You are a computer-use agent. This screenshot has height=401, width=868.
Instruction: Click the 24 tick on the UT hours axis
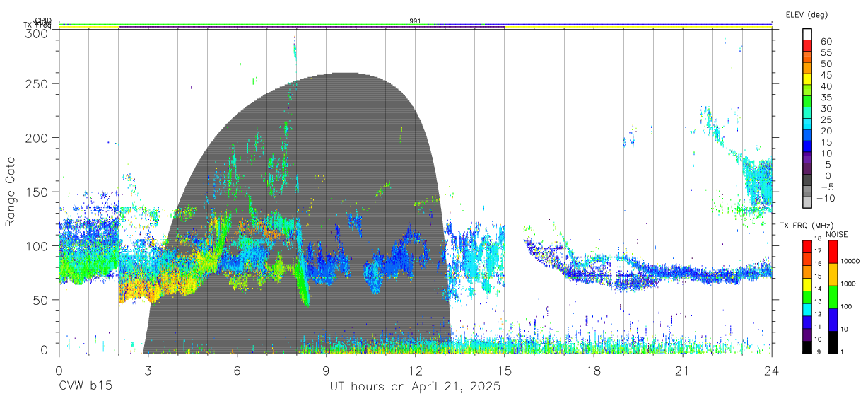point(771,371)
